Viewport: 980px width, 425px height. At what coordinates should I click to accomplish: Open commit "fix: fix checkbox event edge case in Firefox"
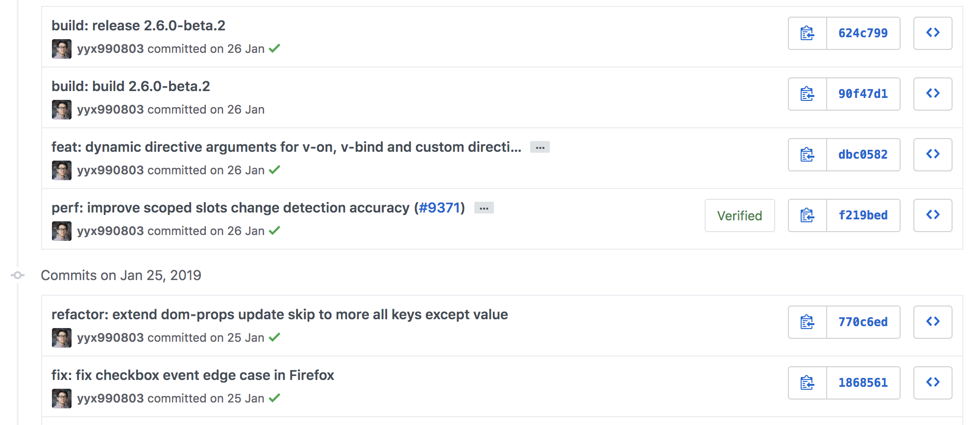[193, 375]
